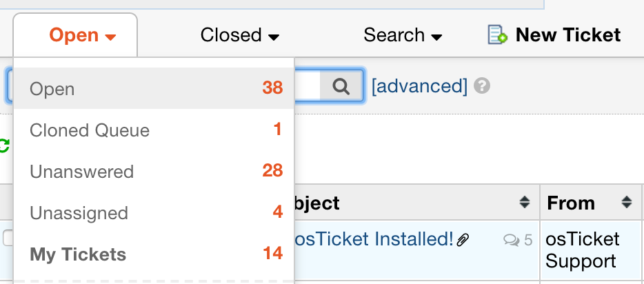
Task: Click the paperclip attachment icon
Action: [463, 240]
